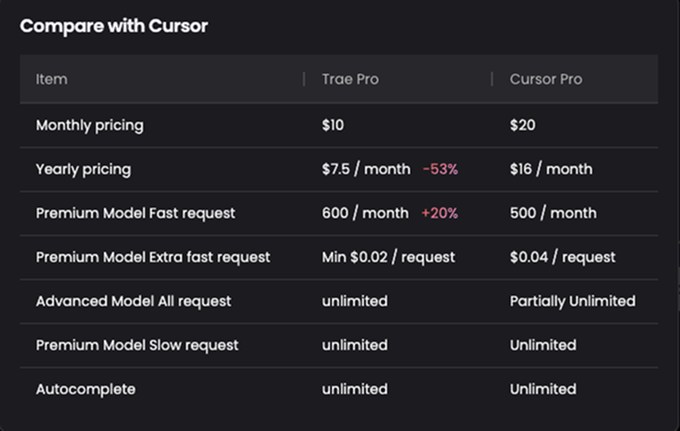
Task: Click the "Partially Unlimited" cell
Action: point(572,301)
